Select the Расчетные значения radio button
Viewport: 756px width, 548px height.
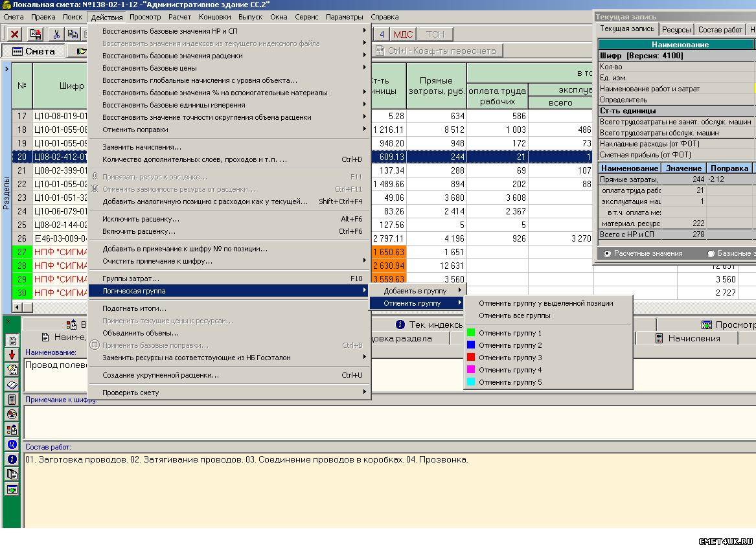pos(608,253)
